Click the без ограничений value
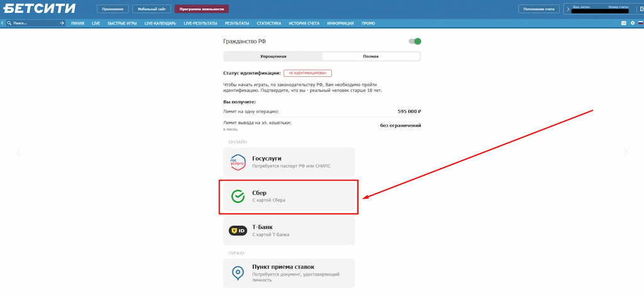 (401, 125)
